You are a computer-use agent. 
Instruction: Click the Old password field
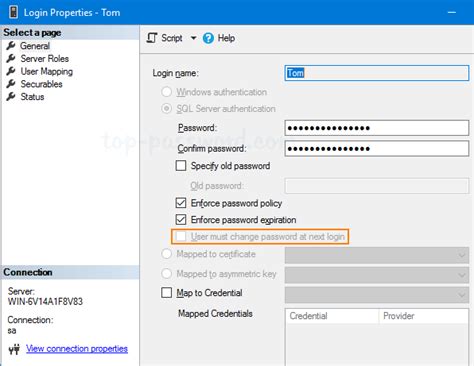[377, 186]
